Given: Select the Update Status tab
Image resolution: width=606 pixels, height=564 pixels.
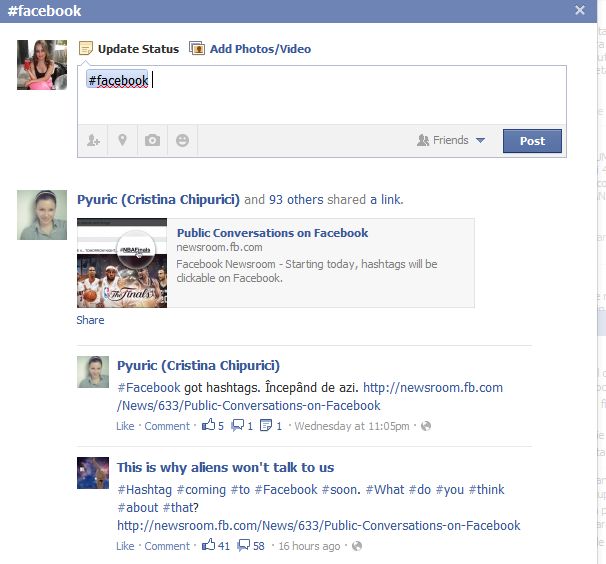Looking at the screenshot, I should pyautogui.click(x=129, y=49).
